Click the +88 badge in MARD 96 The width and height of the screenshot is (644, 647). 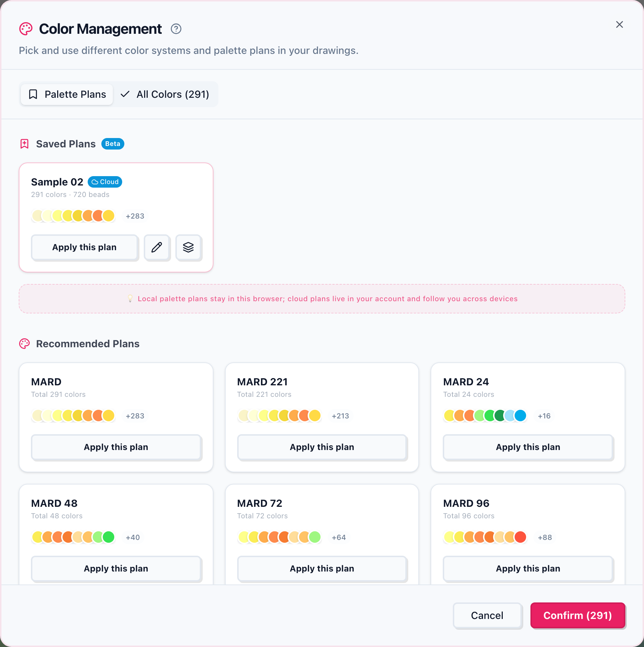coord(545,537)
